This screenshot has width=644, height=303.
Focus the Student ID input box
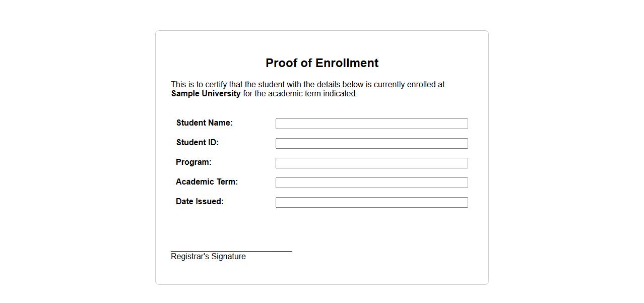(371, 143)
